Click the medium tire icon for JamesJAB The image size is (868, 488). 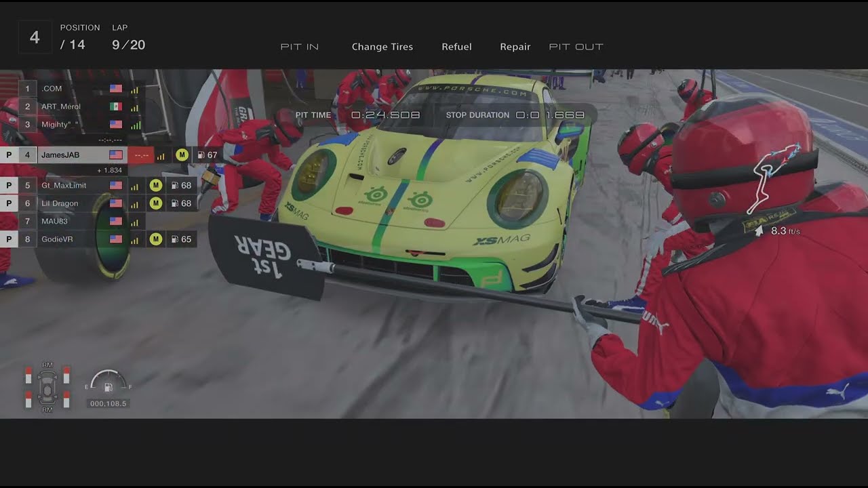pos(182,155)
